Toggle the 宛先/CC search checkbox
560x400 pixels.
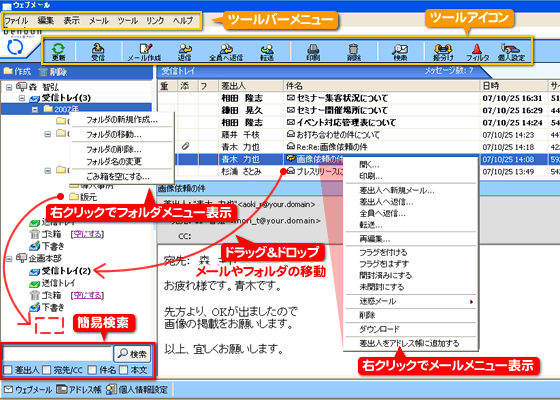click(46, 370)
